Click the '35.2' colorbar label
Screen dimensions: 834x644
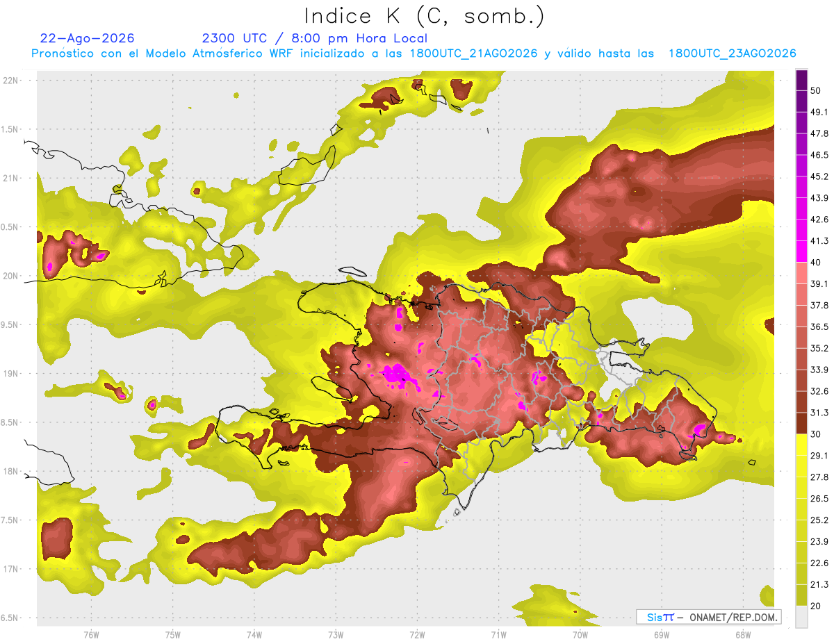coord(819,348)
